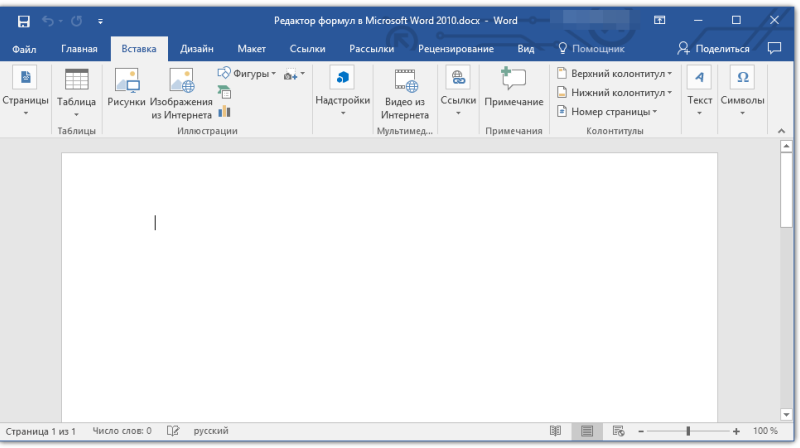
Task: Redo the last action
Action: coord(77,21)
